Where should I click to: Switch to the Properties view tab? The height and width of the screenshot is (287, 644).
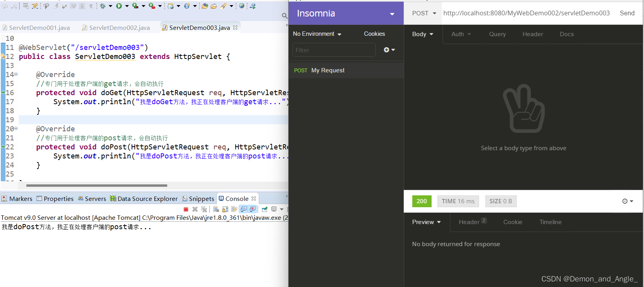tap(55, 199)
